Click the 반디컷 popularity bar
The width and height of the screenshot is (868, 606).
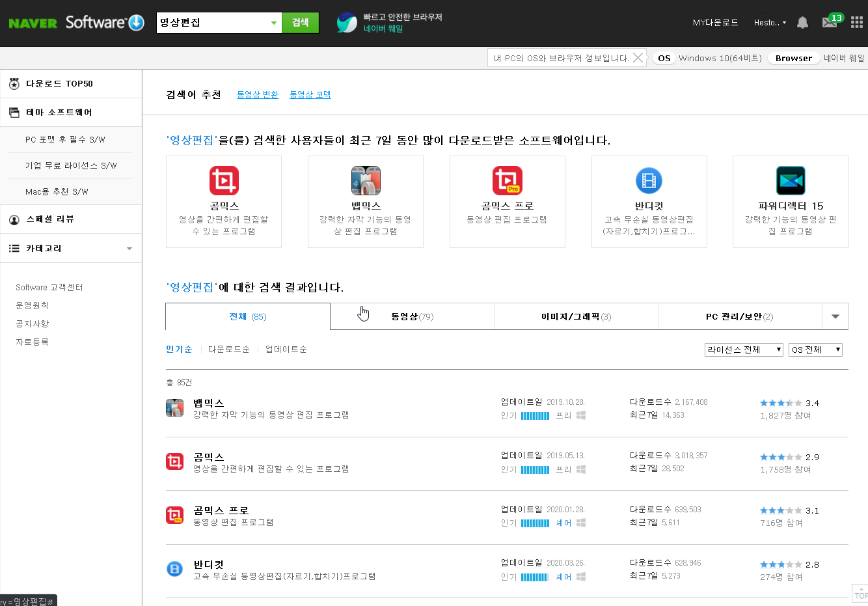click(535, 577)
